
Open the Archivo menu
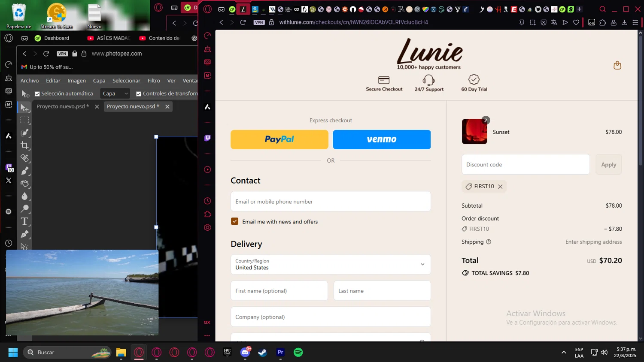[30, 81]
